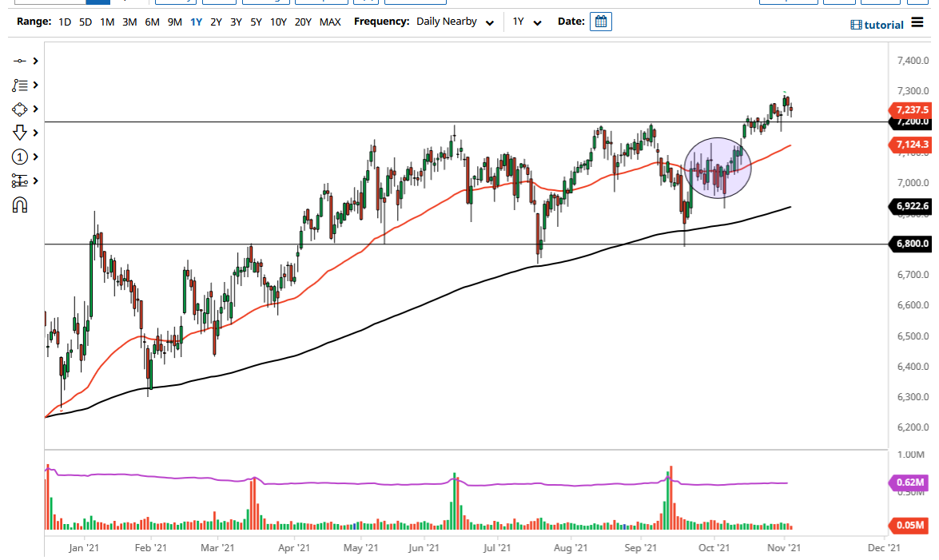Select the Fibonacci measurement tool
This screenshot has height=560, width=939.
[x=20, y=181]
